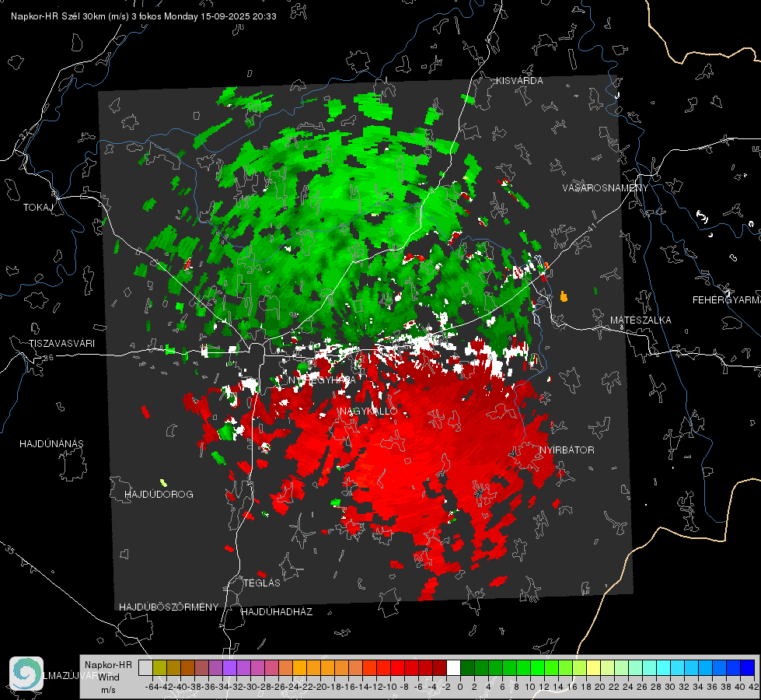761x700 pixels.
Task: Pick the yellow swatch near value 18
Action: click(594, 667)
